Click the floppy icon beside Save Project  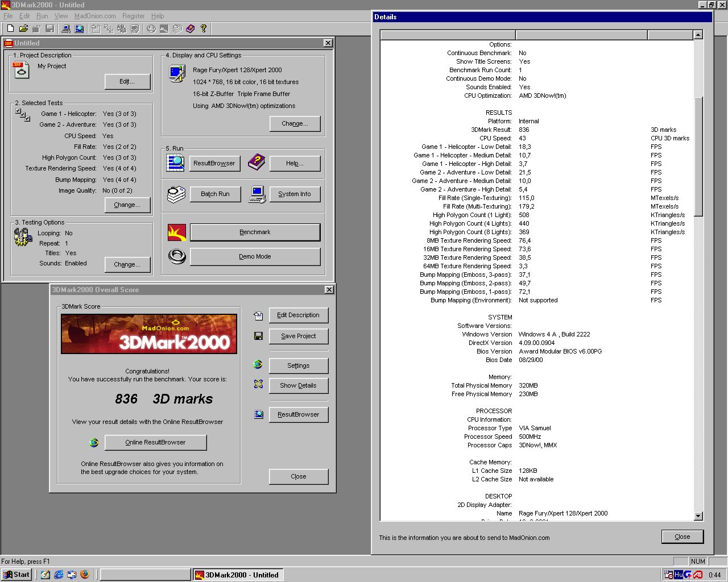pyautogui.click(x=258, y=336)
